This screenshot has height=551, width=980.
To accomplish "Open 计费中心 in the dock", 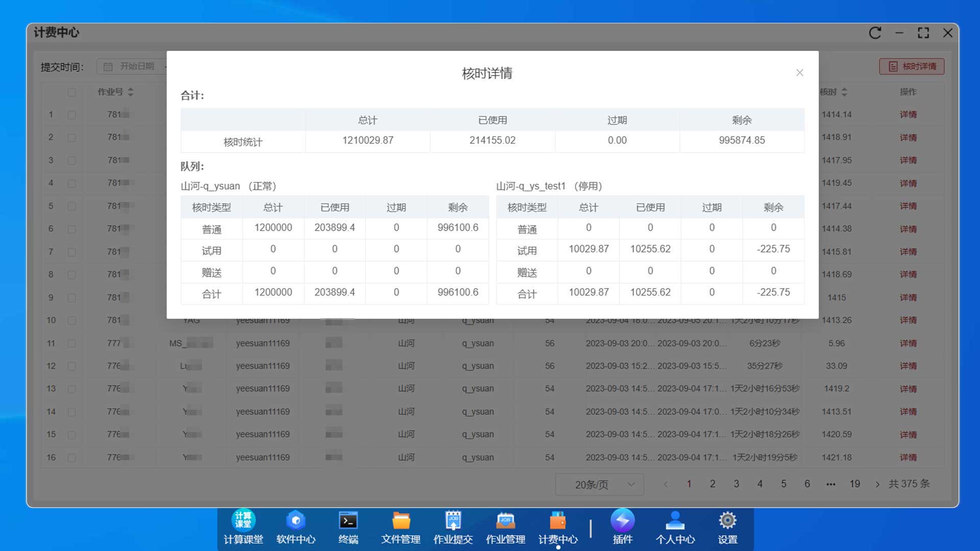I will [x=558, y=527].
